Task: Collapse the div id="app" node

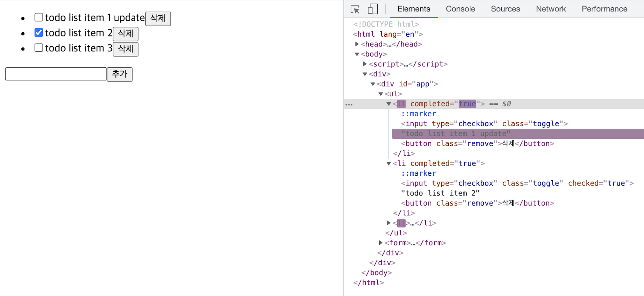Action: [373, 84]
